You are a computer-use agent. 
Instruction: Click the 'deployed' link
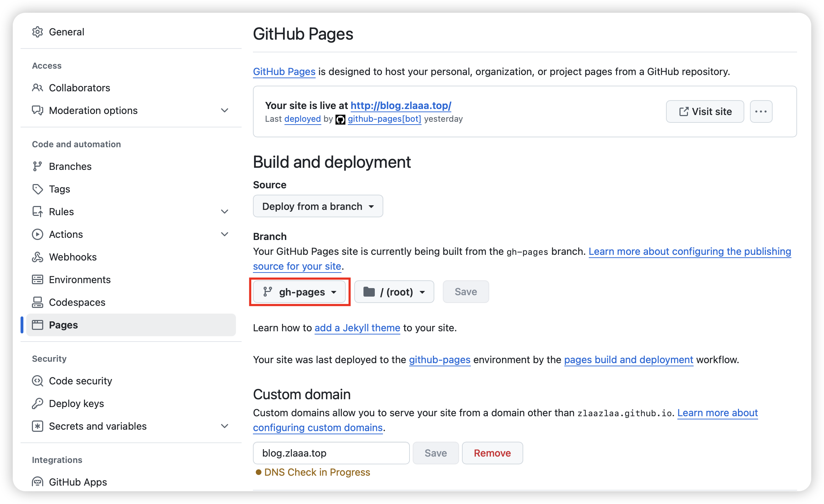pos(303,119)
